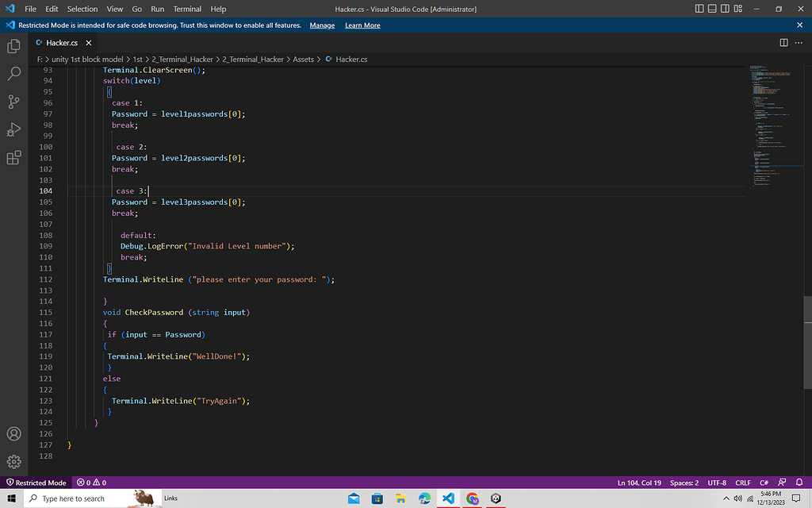Click the taskbar search box
Screen dimensions: 812x508
[x=94, y=498]
